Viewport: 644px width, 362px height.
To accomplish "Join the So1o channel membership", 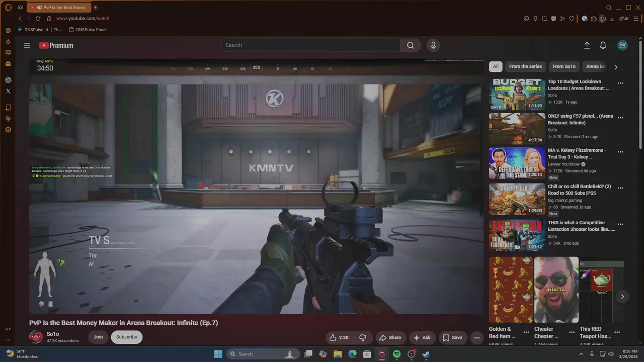I will click(98, 337).
